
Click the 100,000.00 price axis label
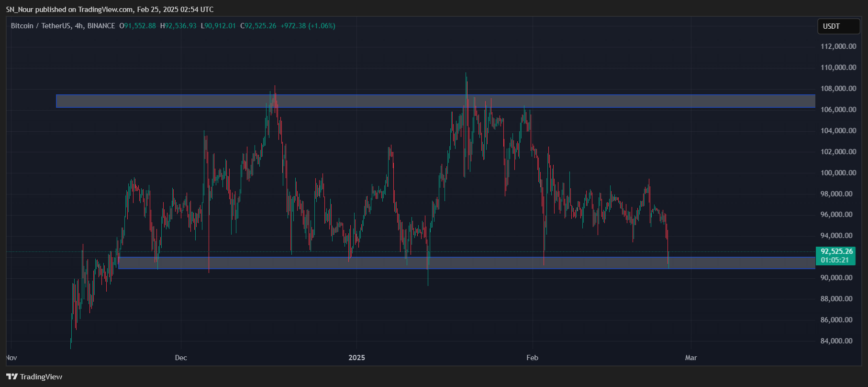pos(838,173)
